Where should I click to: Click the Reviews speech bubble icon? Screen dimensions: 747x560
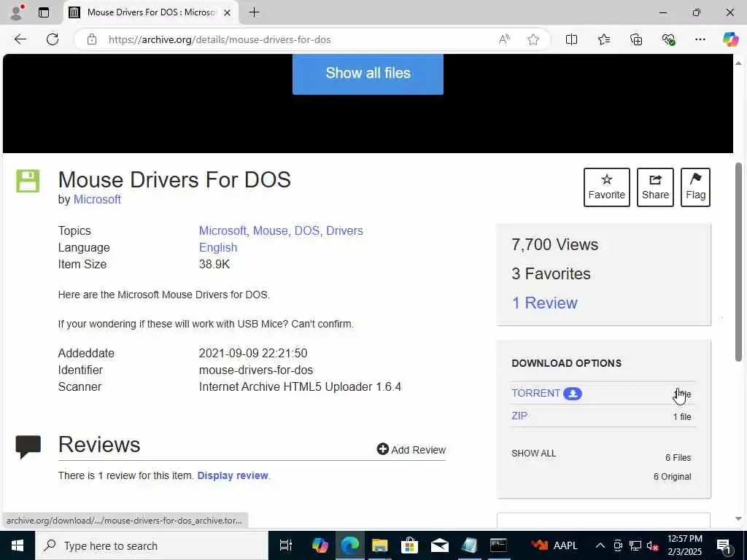[x=28, y=447]
